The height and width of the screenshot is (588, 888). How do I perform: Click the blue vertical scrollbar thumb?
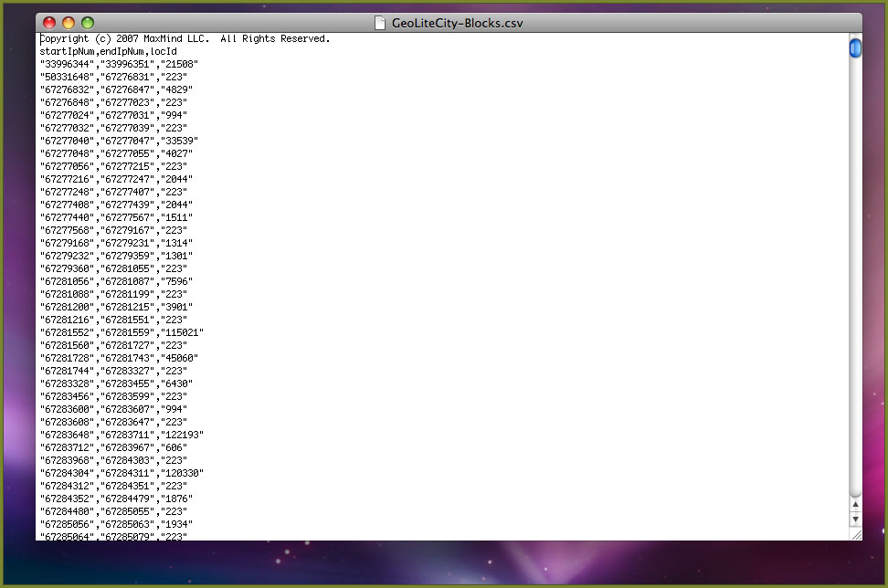coord(855,47)
